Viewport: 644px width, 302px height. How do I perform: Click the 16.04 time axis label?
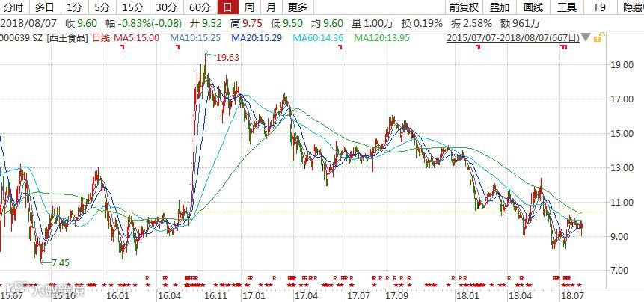(170, 295)
